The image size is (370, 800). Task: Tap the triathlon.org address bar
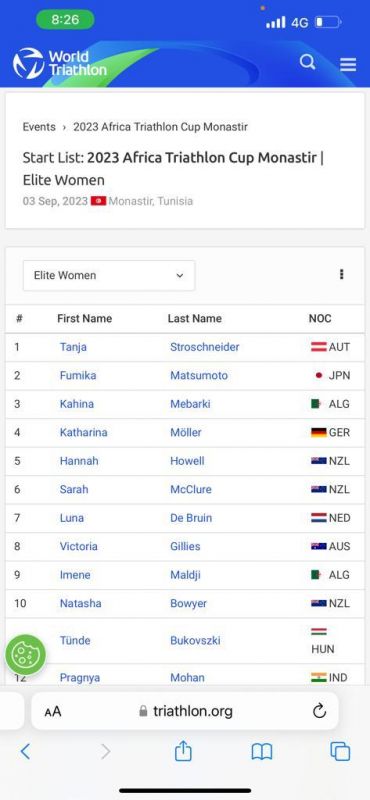(185, 711)
